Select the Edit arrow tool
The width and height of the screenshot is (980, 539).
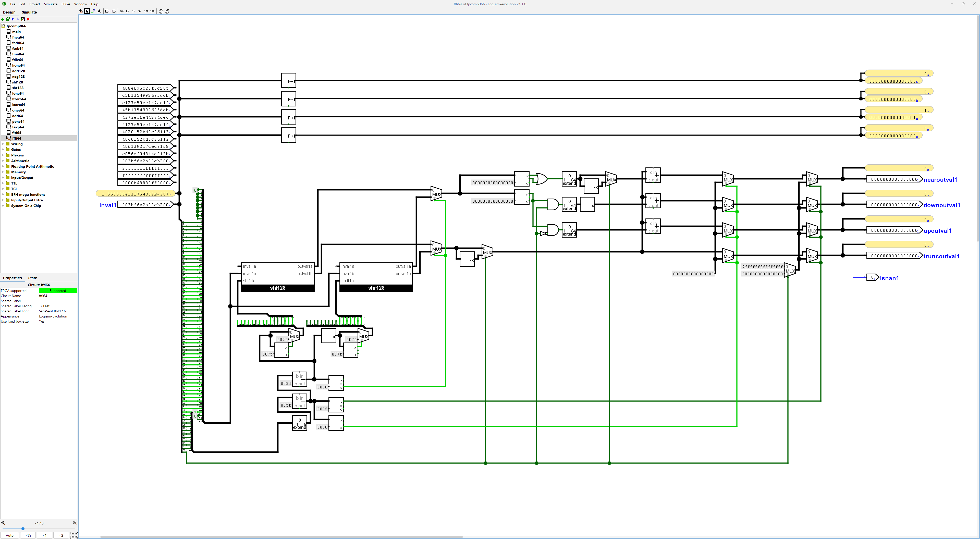tap(87, 11)
